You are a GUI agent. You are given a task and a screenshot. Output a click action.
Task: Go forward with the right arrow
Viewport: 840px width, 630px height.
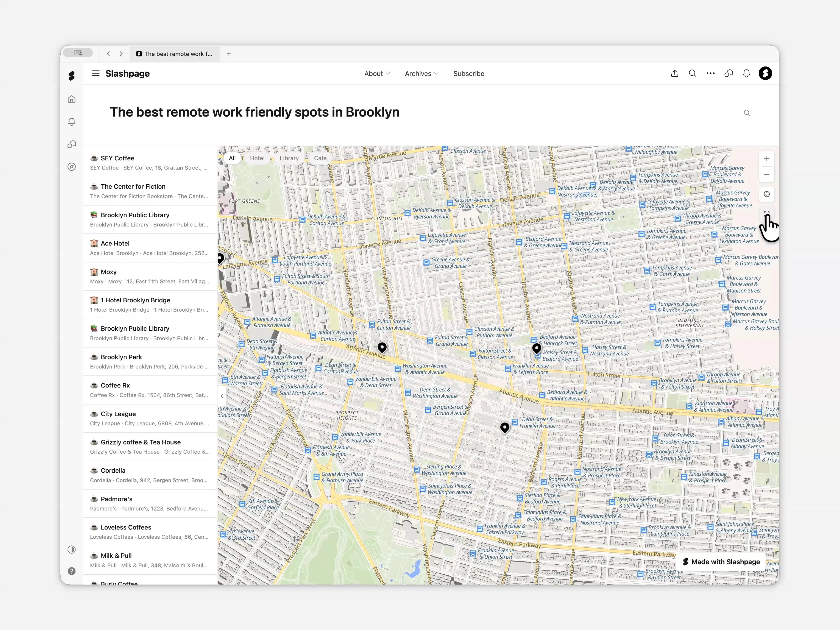coord(121,54)
